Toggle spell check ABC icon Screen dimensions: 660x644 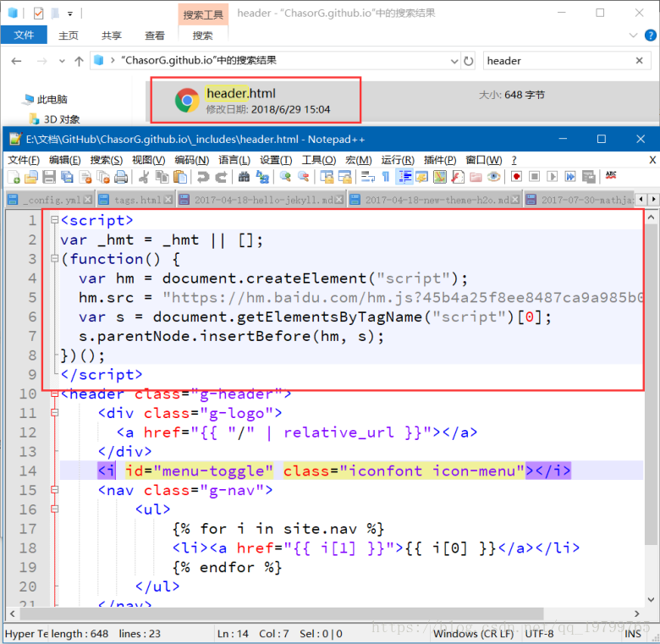coord(611,175)
